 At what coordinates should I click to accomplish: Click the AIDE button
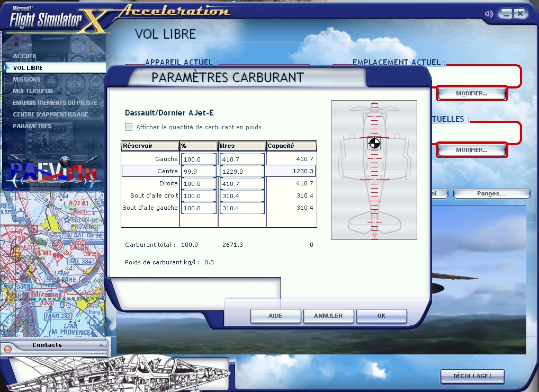pos(276,316)
